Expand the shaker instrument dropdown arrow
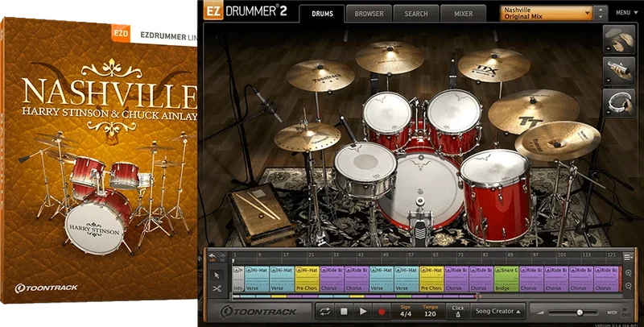The image size is (644, 327). tap(608, 81)
